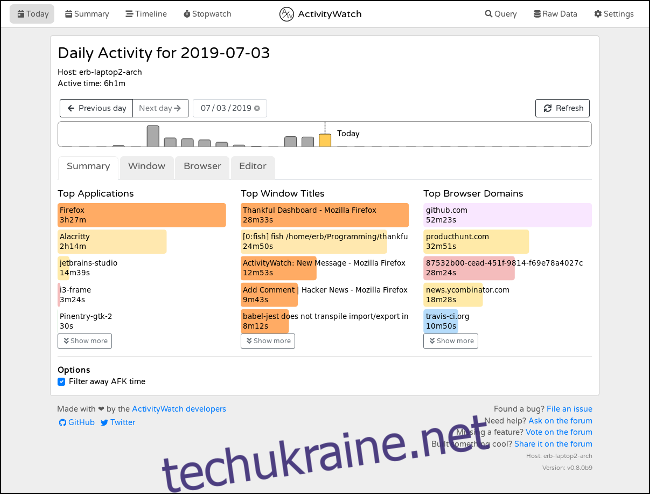
Task: Clear the date field with the x icon
Action: 257,109
